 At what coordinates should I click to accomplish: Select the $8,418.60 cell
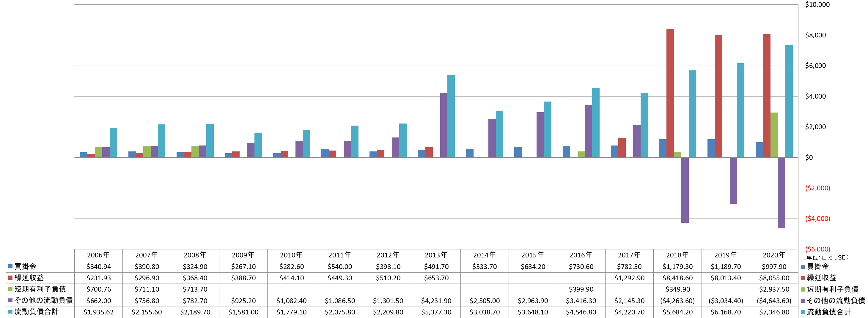678,278
